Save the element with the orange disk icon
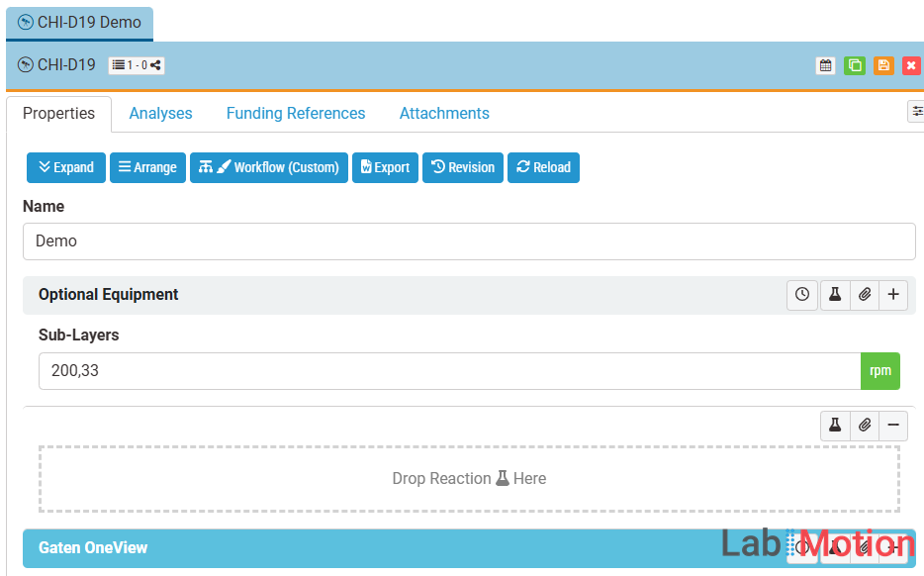This screenshot has width=924, height=576. (x=883, y=65)
